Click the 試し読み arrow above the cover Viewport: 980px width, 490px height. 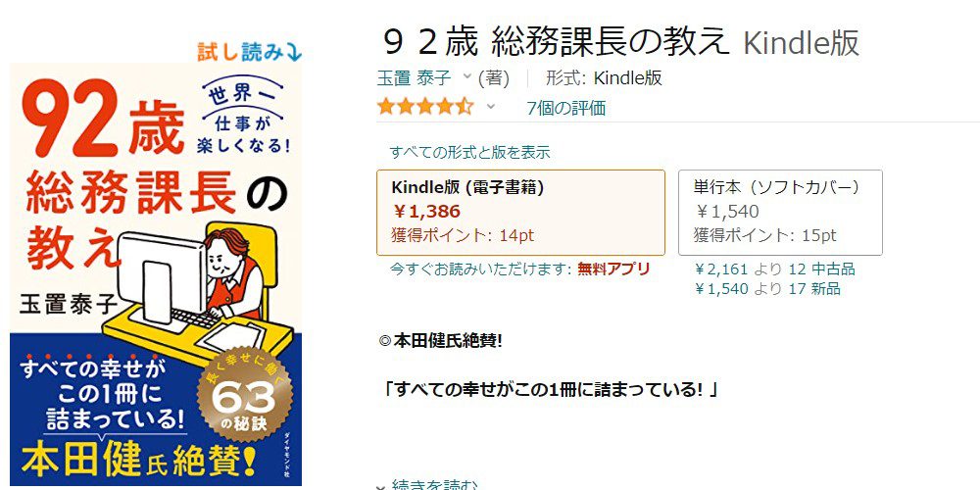(x=249, y=53)
